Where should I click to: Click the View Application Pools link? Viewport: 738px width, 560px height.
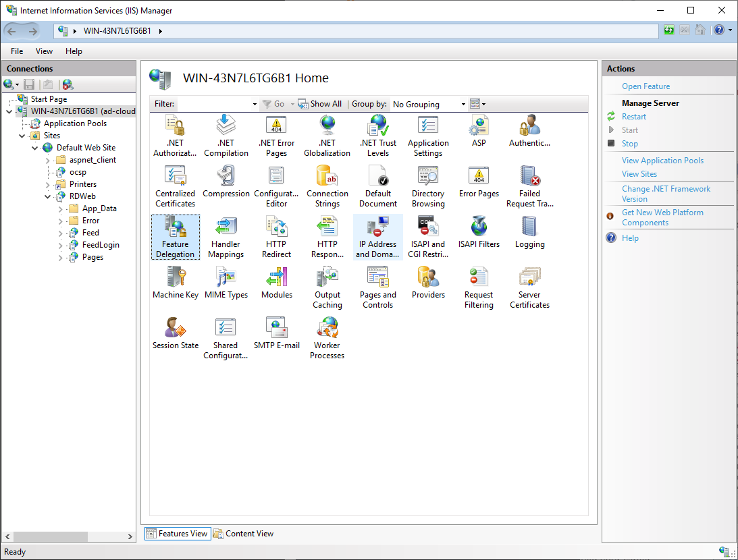[x=662, y=161]
